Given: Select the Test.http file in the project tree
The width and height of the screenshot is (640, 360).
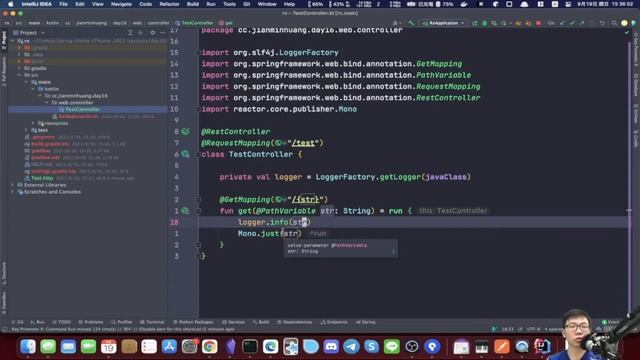Looking at the screenshot, I should [42, 178].
